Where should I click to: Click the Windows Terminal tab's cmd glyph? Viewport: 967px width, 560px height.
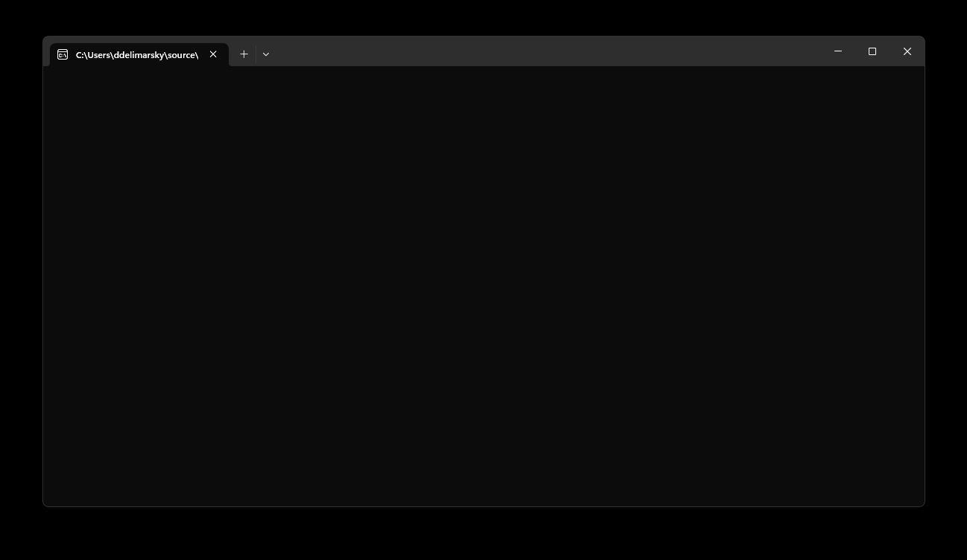tap(63, 54)
